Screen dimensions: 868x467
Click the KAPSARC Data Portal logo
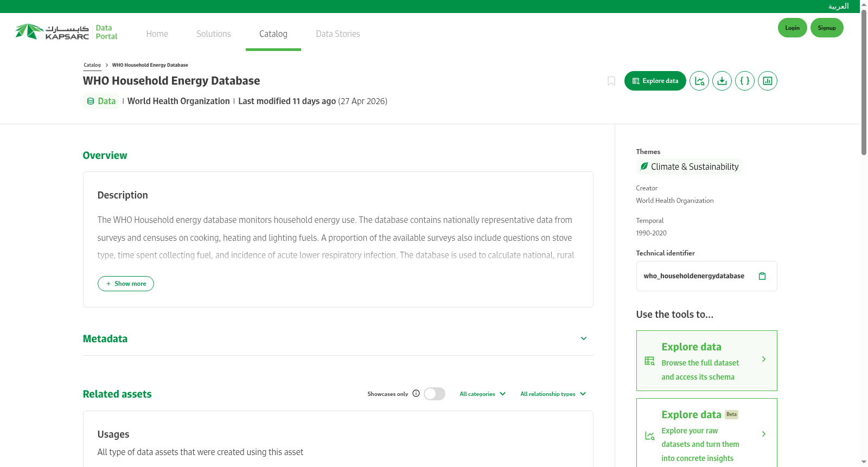point(66,32)
